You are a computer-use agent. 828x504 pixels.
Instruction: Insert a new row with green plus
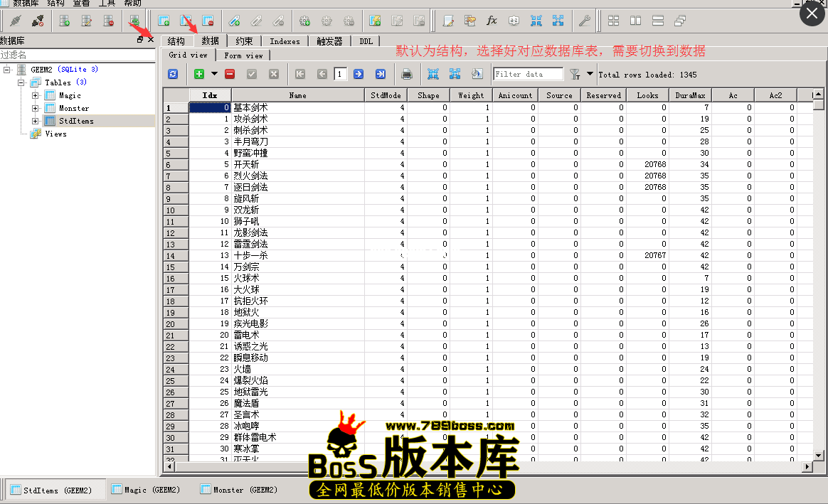[199, 74]
